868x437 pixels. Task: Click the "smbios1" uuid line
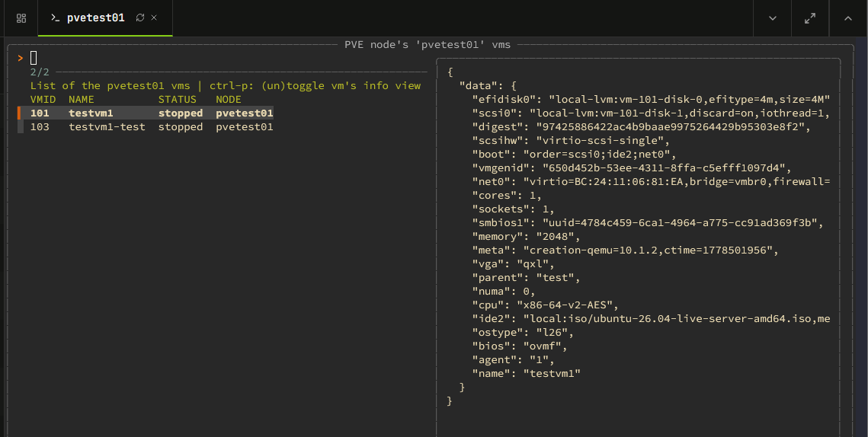[648, 222]
